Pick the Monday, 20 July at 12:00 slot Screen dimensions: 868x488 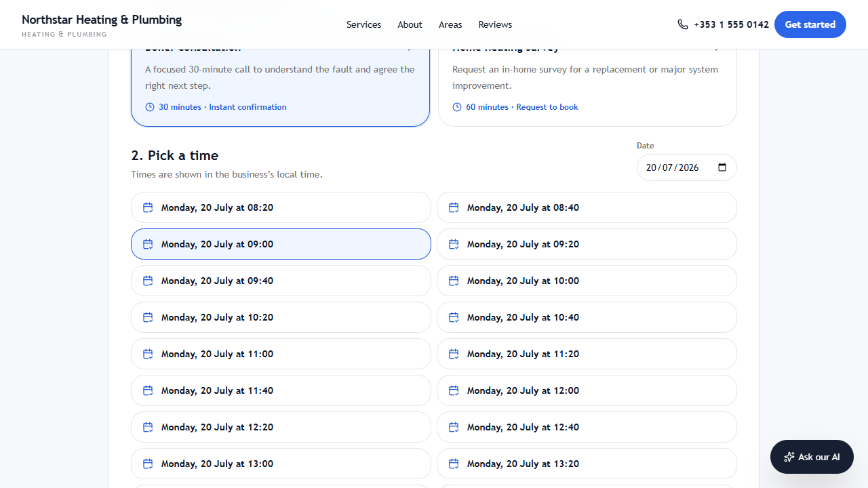click(587, 390)
